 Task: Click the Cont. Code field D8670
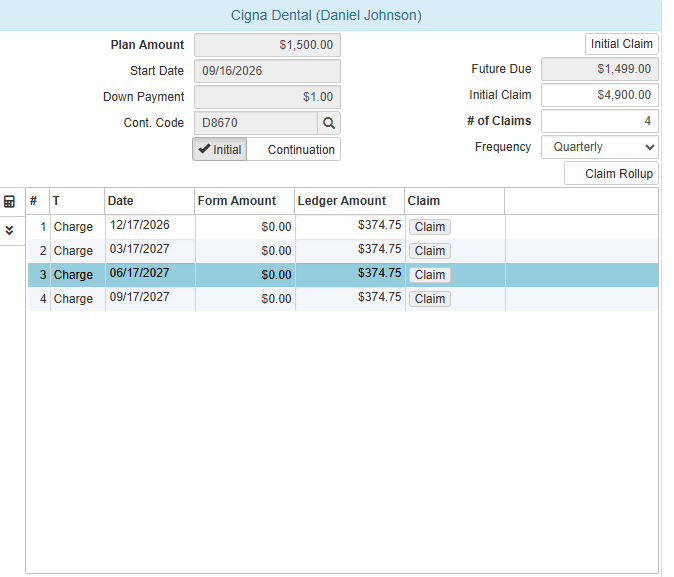(256, 123)
